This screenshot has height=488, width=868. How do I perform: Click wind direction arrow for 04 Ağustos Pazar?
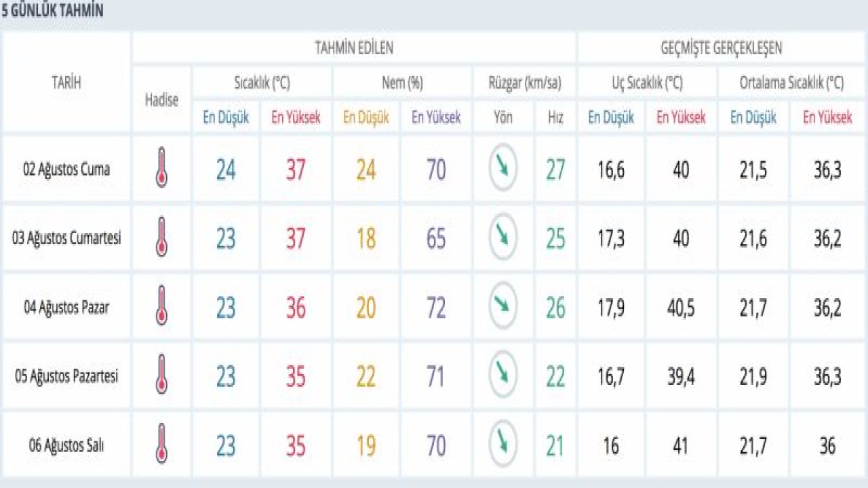coord(503,306)
